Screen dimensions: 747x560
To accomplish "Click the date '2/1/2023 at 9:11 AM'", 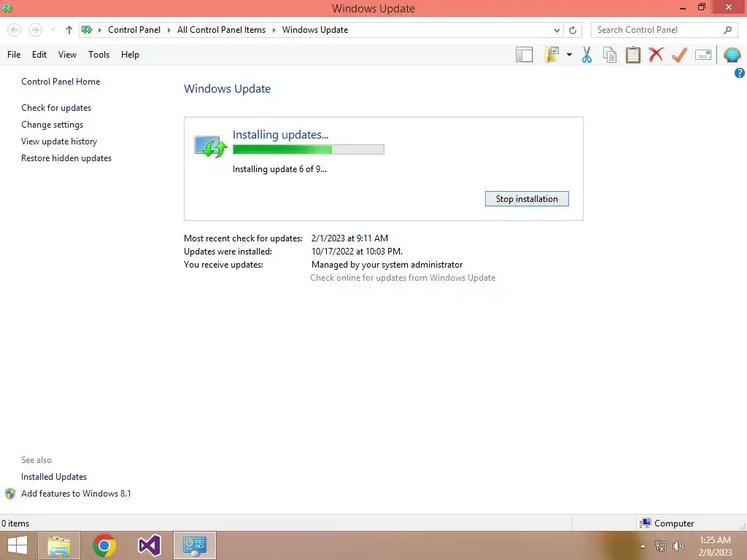I will (x=349, y=238).
